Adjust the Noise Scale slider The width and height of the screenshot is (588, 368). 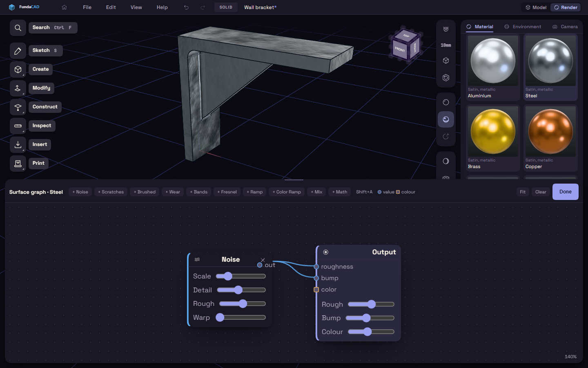(x=241, y=276)
